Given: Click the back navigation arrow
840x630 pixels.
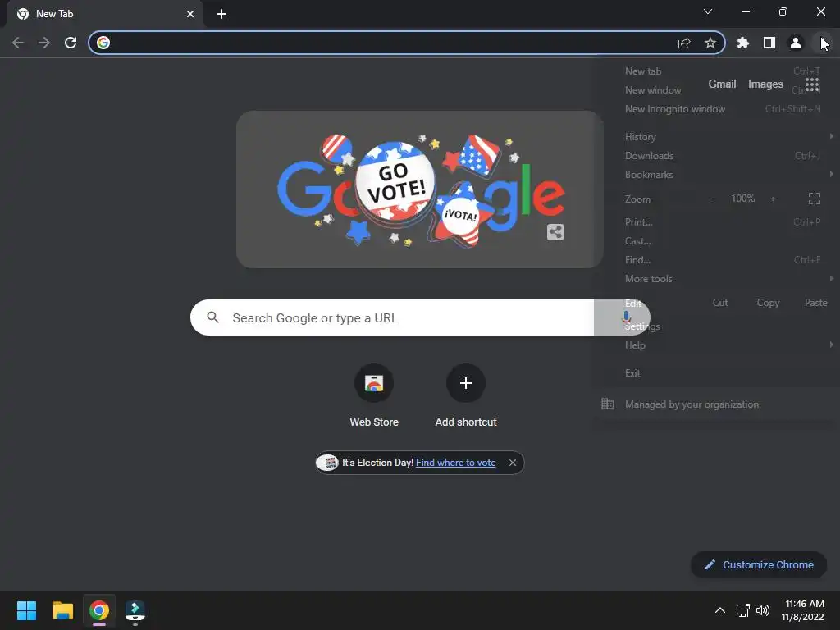Looking at the screenshot, I should (18, 43).
